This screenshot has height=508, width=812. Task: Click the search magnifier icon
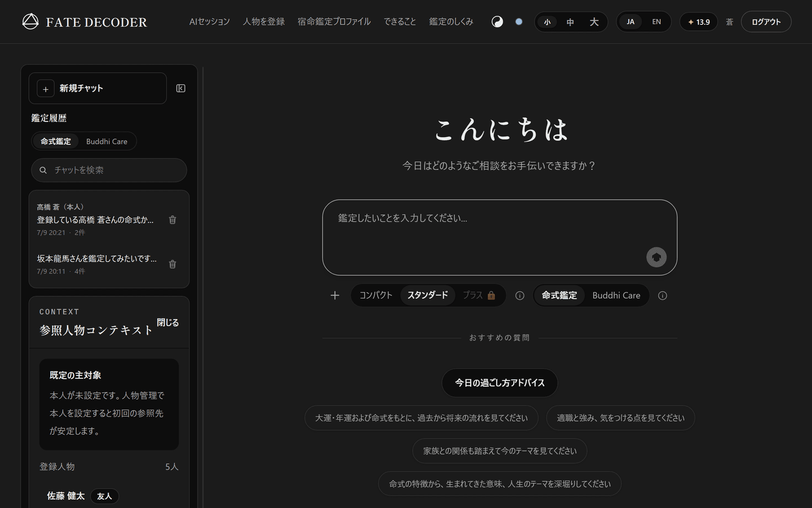(43, 170)
